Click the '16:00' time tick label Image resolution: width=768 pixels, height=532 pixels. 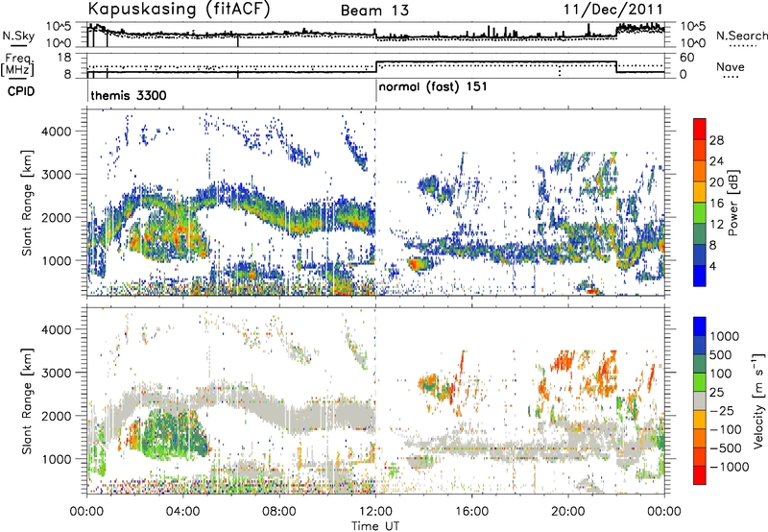tap(472, 512)
